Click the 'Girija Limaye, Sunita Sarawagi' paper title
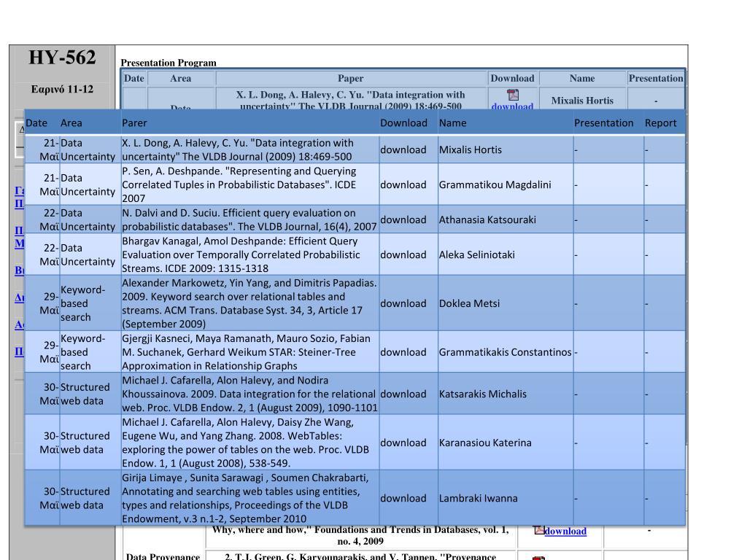The height and width of the screenshot is (560, 747). pos(245,498)
